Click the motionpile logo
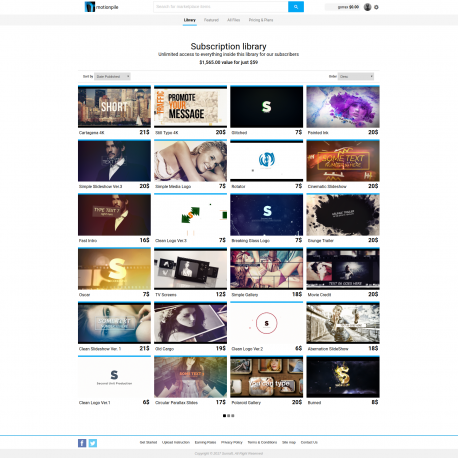 102,7
